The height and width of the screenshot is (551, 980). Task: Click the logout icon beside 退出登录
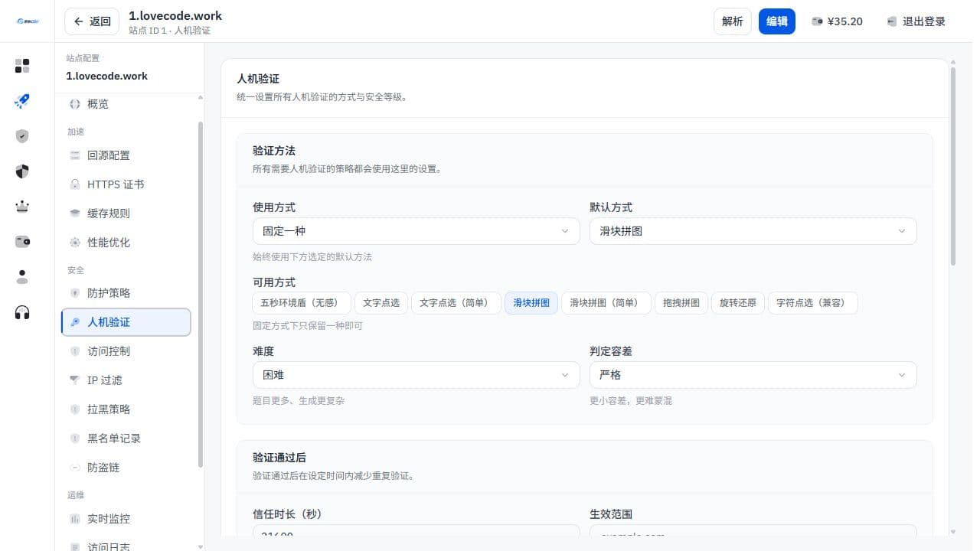892,21
